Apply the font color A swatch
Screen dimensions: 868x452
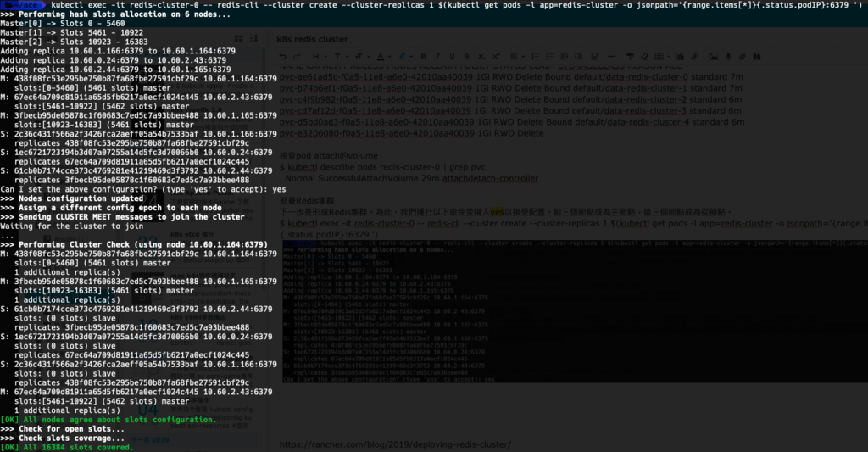381,56
